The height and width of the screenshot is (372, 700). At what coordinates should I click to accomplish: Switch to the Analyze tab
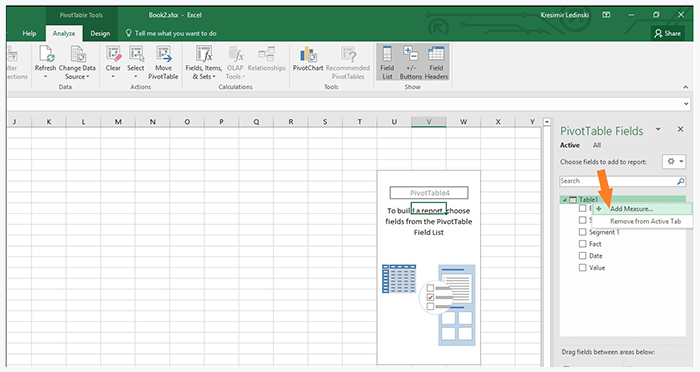pos(64,33)
